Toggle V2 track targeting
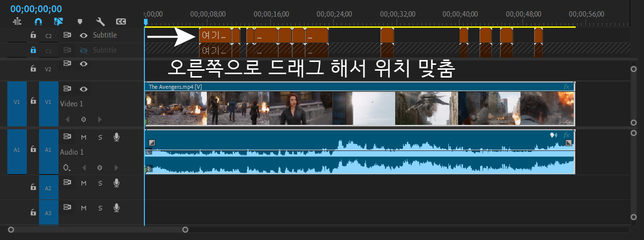This screenshot has width=644, height=240. [x=48, y=69]
